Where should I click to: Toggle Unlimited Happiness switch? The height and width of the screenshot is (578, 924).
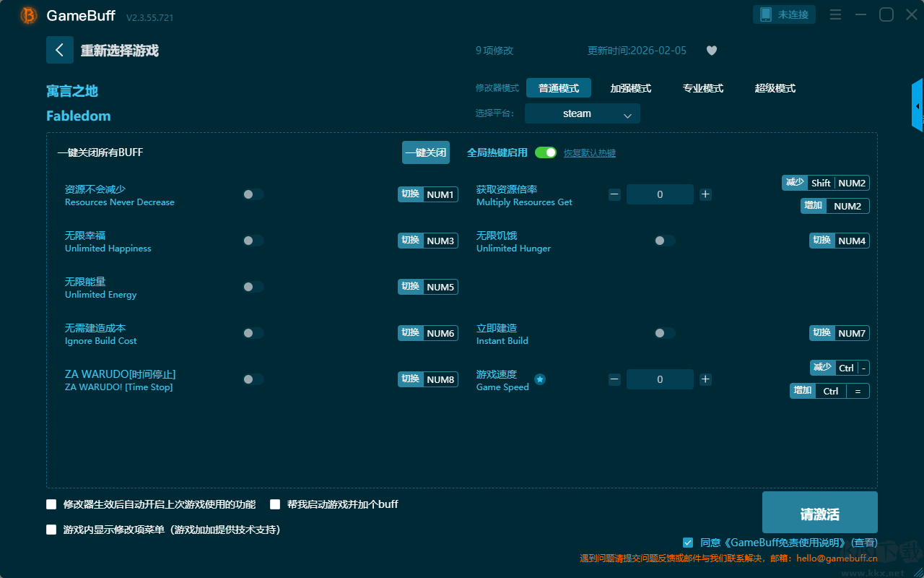point(253,241)
